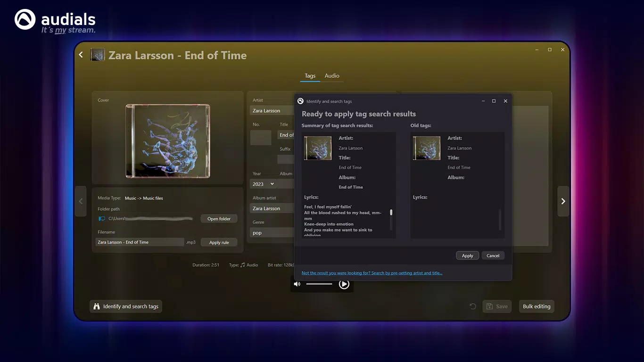The height and width of the screenshot is (362, 644).
Task: Click the binoculars icon in Identify and search tags
Action: point(97,306)
